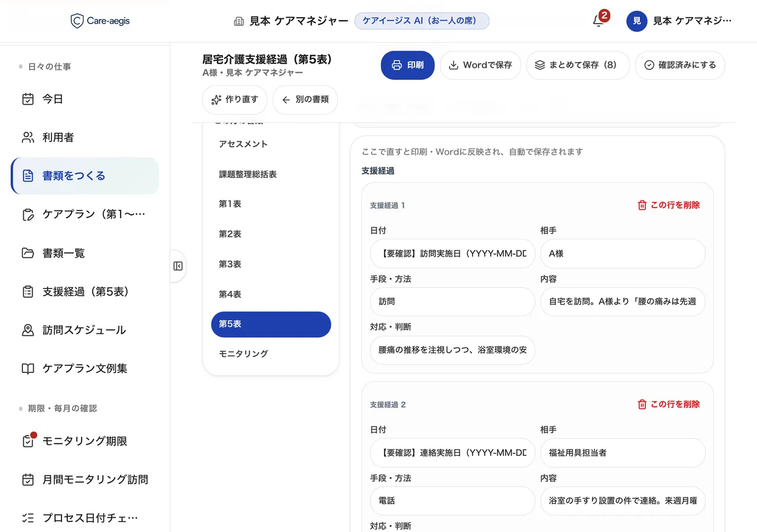Click the building icon before 見本 ケアマネジャー
This screenshot has height=532, width=757.
tap(239, 21)
